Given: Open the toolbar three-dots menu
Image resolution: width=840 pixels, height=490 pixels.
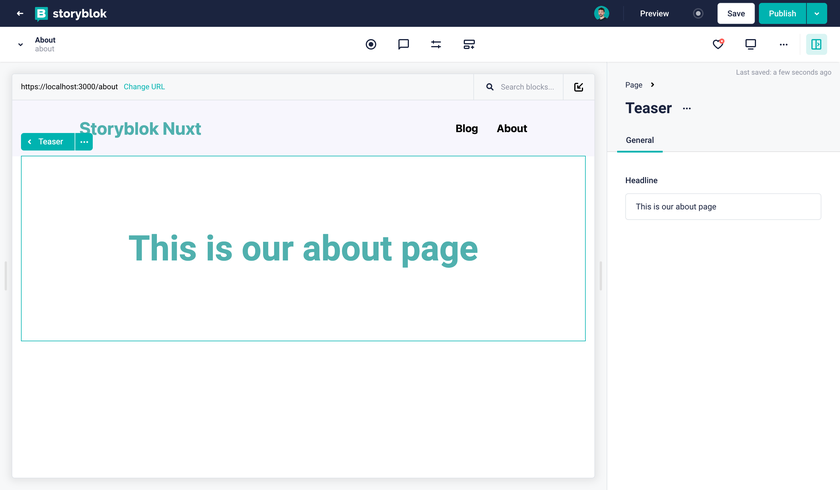Looking at the screenshot, I should (x=783, y=44).
